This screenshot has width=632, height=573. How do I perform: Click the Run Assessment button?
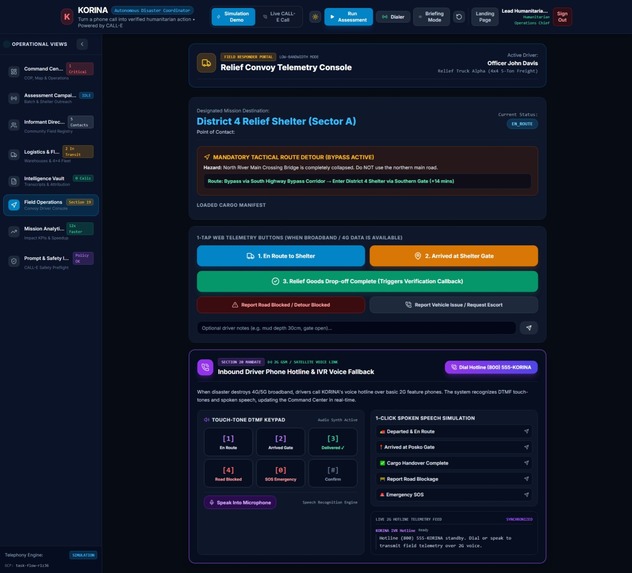point(349,17)
